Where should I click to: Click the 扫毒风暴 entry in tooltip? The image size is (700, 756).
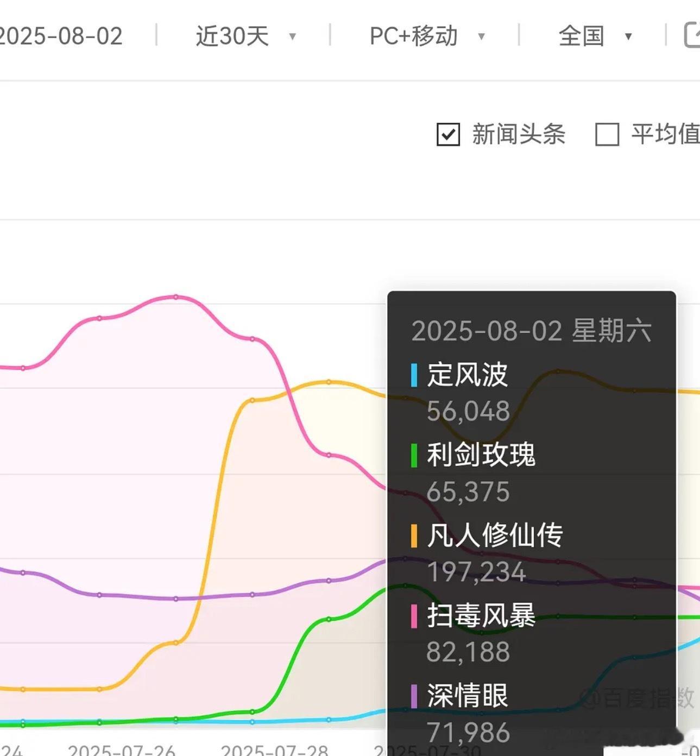pos(481,615)
